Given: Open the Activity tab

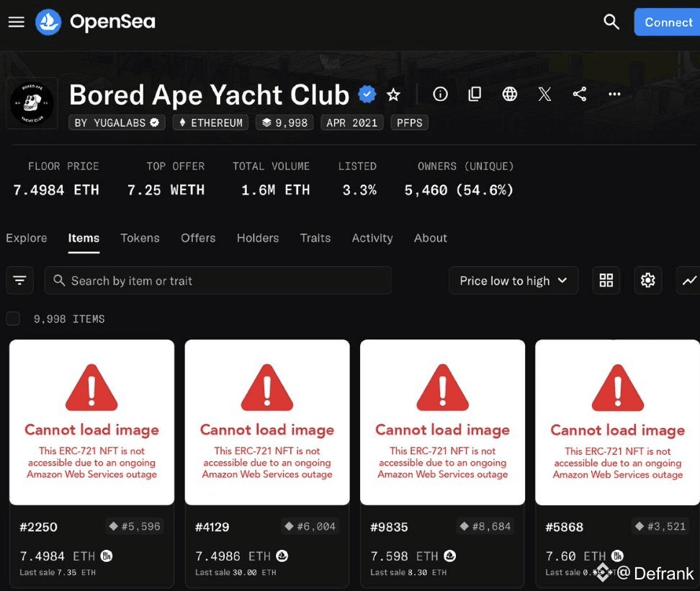Looking at the screenshot, I should (x=372, y=238).
